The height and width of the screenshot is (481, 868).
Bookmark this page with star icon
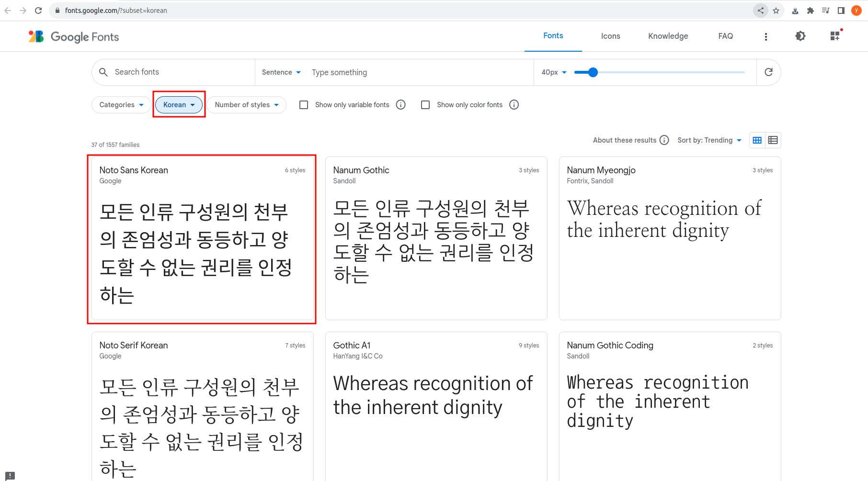776,11
